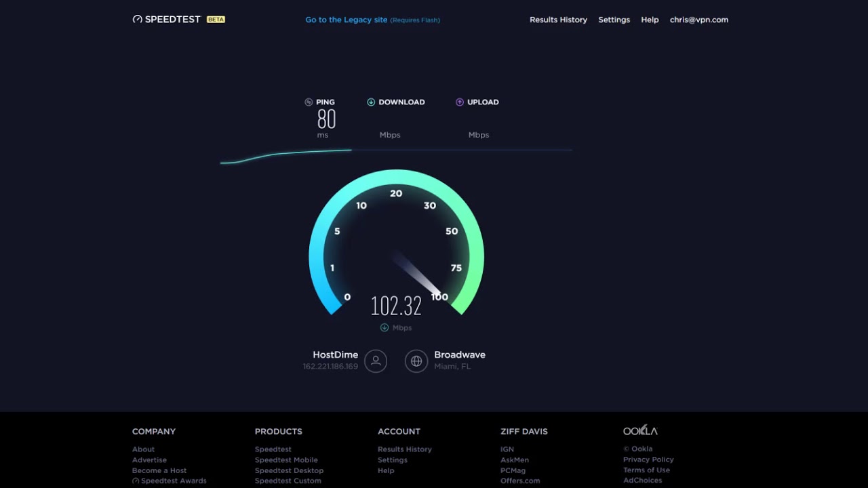Open the Offers.com footer link
The width and height of the screenshot is (868, 488).
tap(520, 481)
